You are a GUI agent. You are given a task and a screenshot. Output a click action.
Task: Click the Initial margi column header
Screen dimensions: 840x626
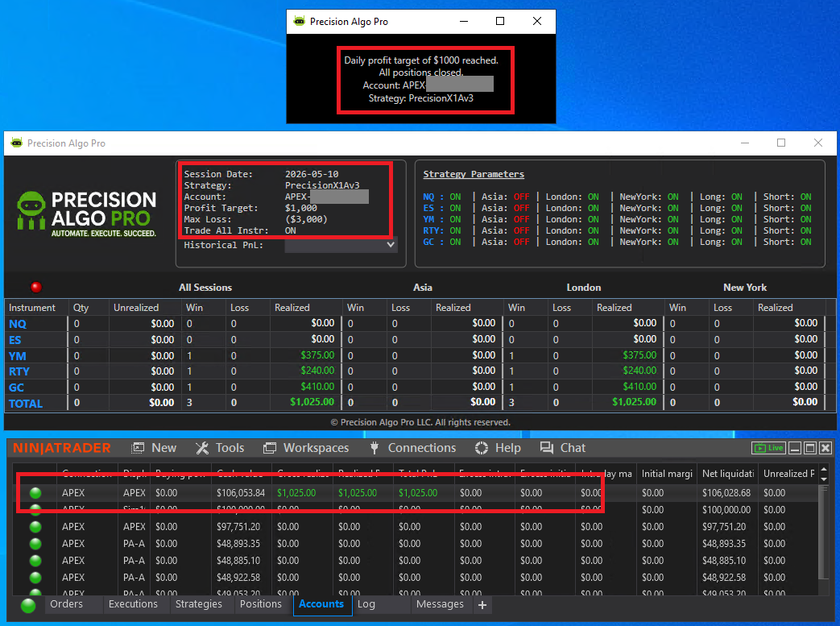pyautogui.click(x=667, y=473)
